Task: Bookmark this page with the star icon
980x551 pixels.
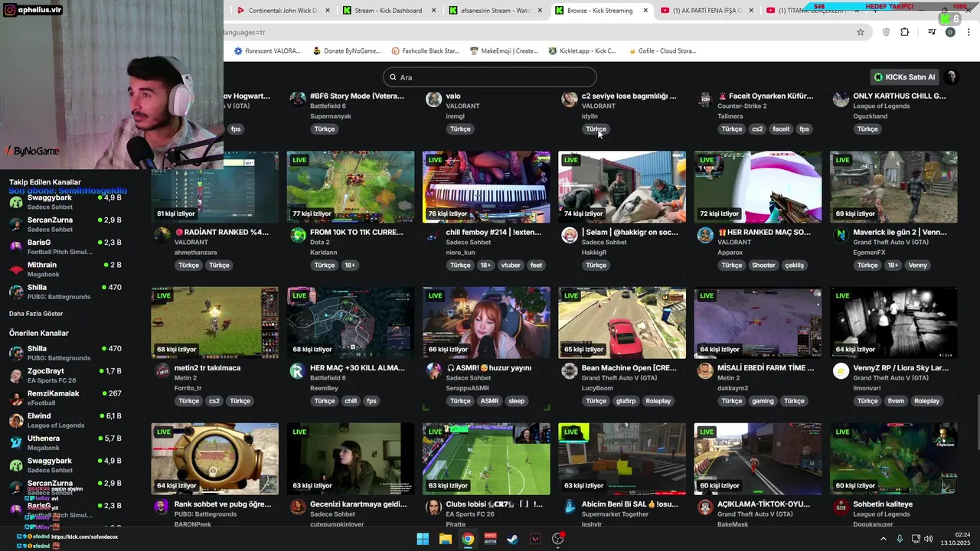Action: pos(861,32)
